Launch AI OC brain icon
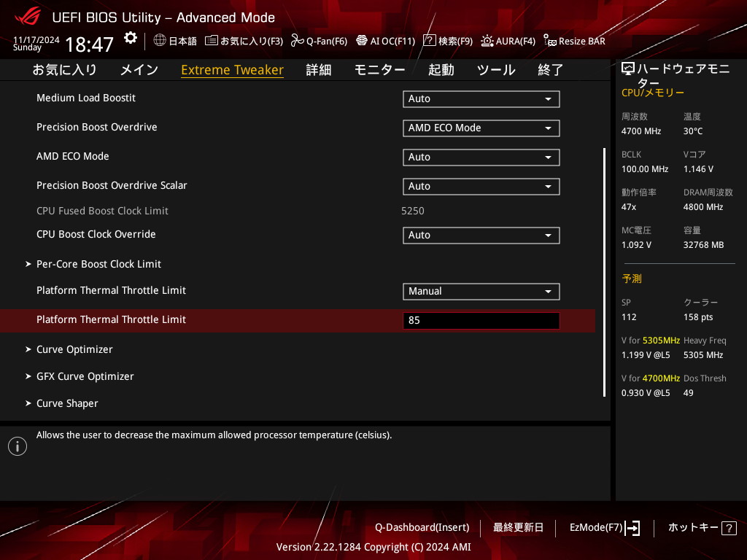 point(362,41)
